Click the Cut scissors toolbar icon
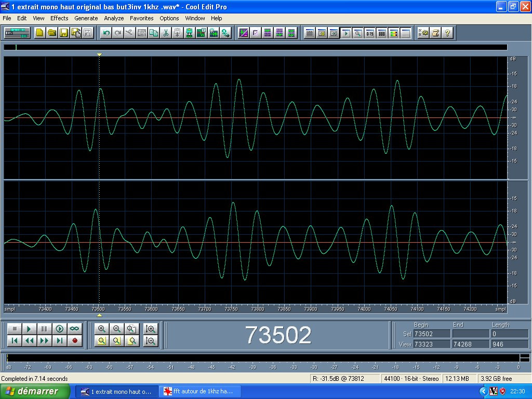532x399 pixels. pyautogui.click(x=165, y=33)
